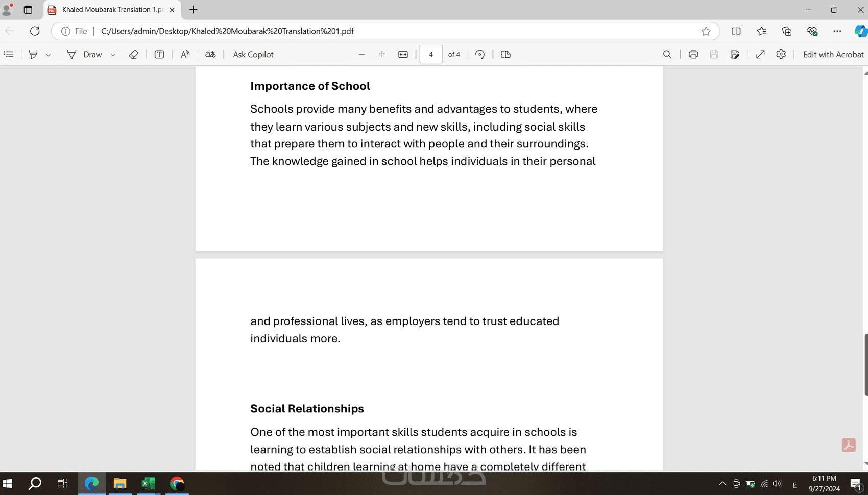Switch to Chrome in the taskbar

tap(177, 483)
